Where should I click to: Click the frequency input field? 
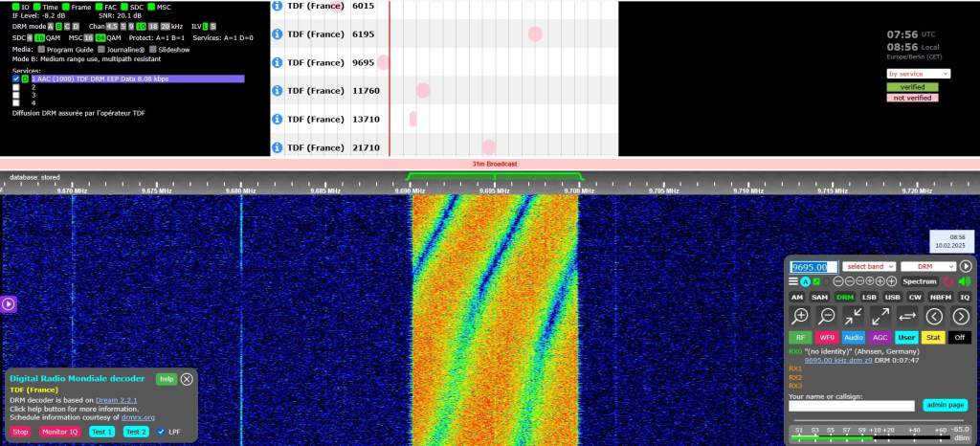point(814,267)
